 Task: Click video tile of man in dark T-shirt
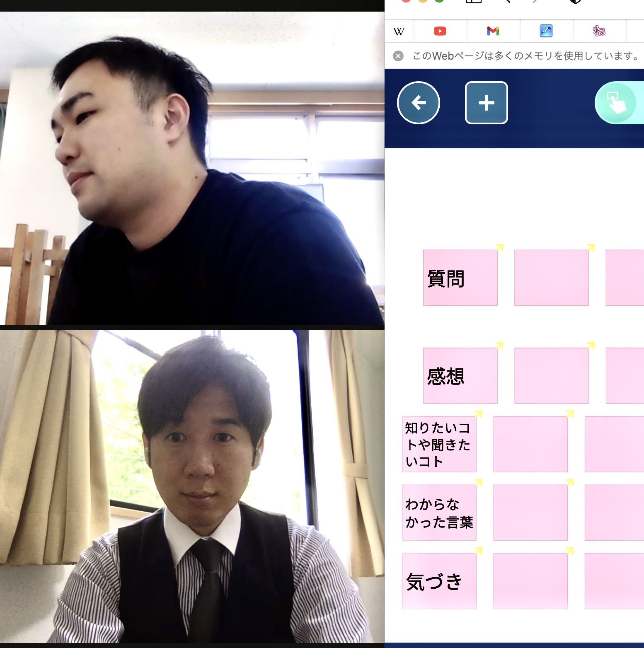point(192,168)
